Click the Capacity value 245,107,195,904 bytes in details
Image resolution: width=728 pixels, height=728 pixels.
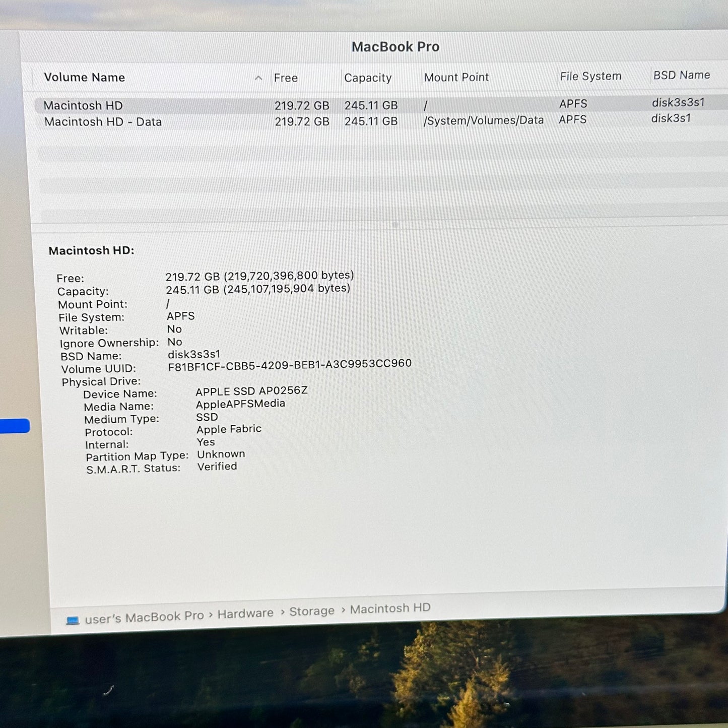286,289
